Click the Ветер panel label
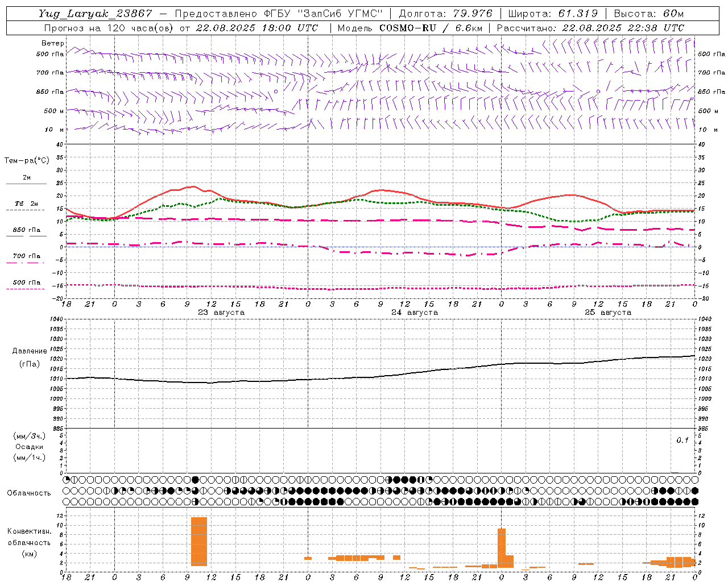The image size is (728, 582). [53, 43]
